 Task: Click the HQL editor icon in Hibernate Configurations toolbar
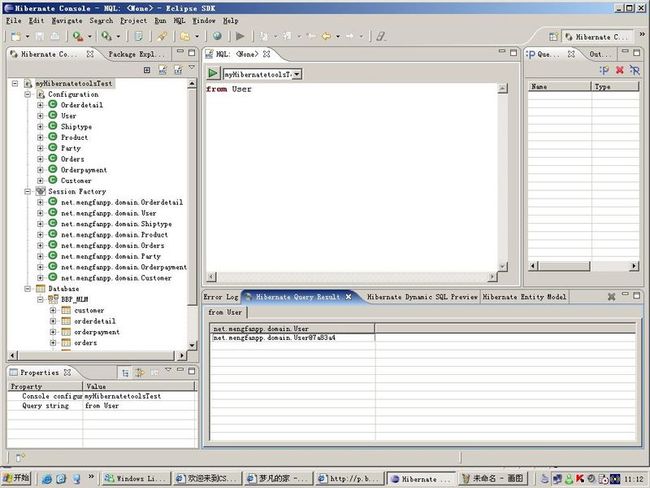point(162,70)
